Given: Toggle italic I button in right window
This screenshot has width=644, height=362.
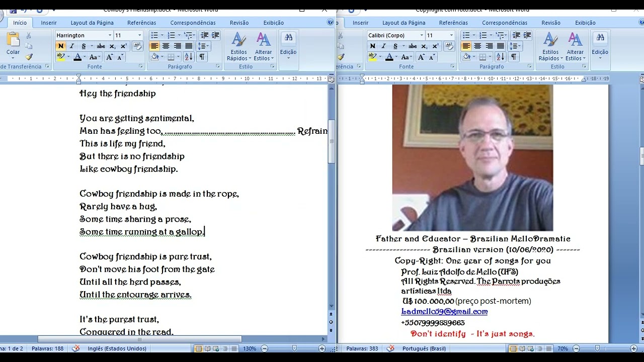Looking at the screenshot, I should [x=384, y=46].
